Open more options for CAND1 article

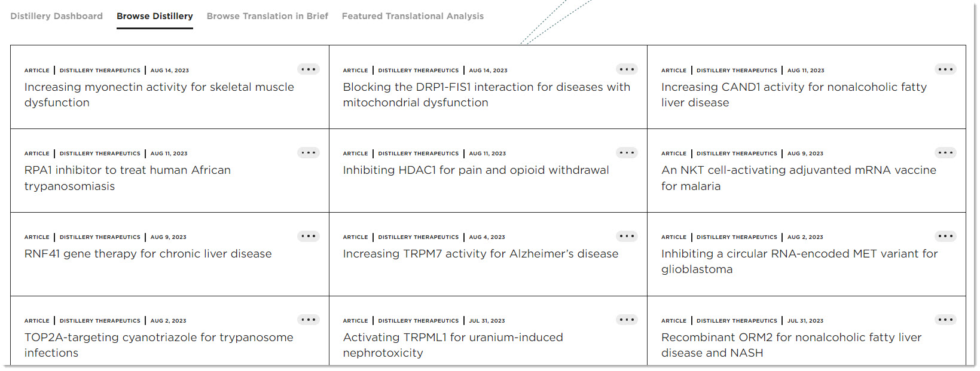tap(945, 69)
